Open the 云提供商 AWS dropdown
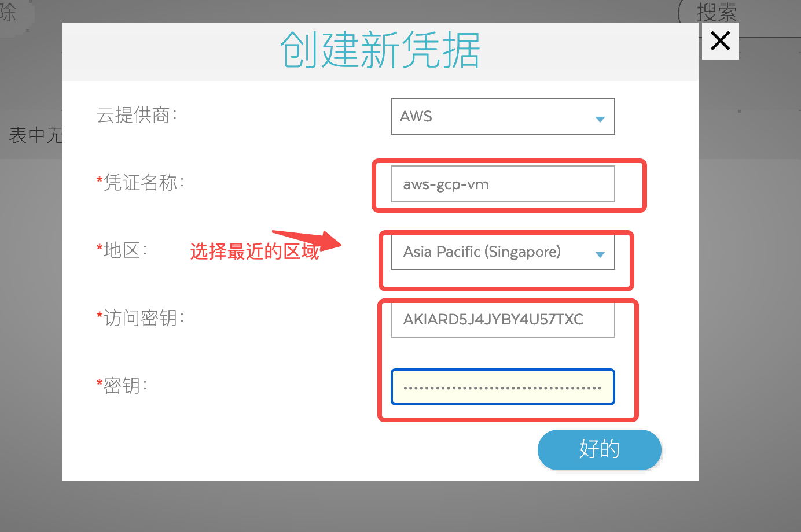This screenshot has height=532, width=801. pyautogui.click(x=502, y=116)
